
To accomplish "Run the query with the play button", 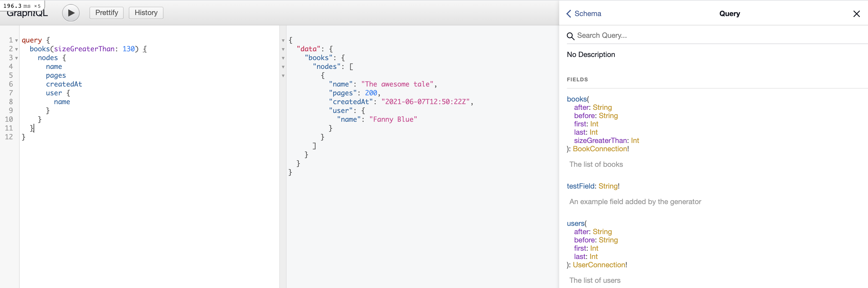I will [71, 13].
